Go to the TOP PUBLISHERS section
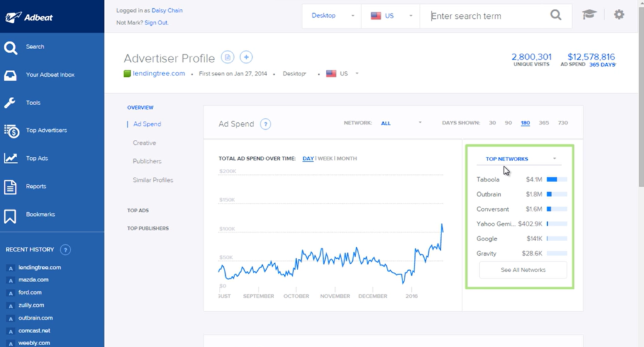 coord(148,228)
